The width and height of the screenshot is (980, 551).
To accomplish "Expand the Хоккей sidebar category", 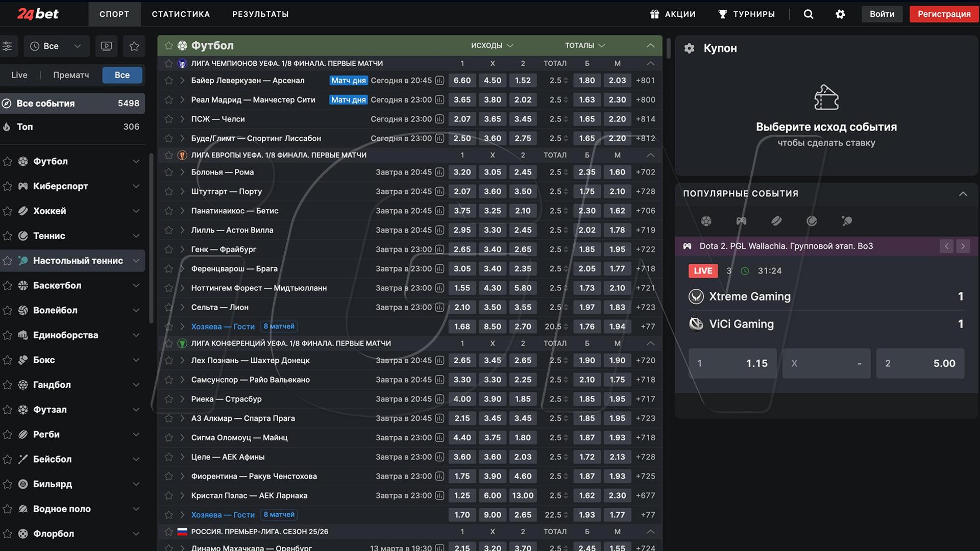I will tap(136, 211).
